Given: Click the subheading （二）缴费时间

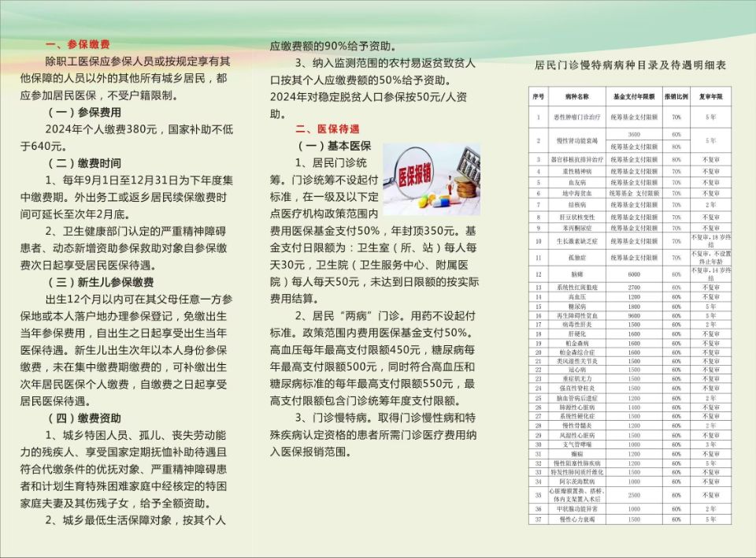Looking at the screenshot, I should tap(83, 163).
